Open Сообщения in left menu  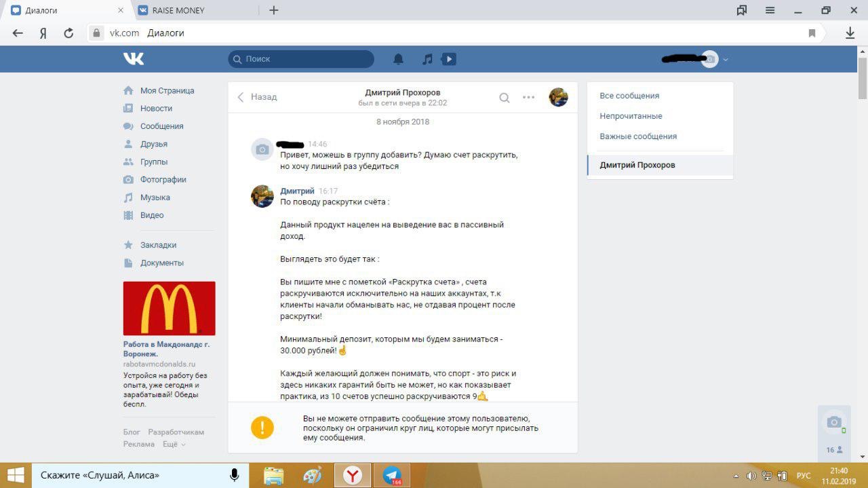click(x=161, y=126)
